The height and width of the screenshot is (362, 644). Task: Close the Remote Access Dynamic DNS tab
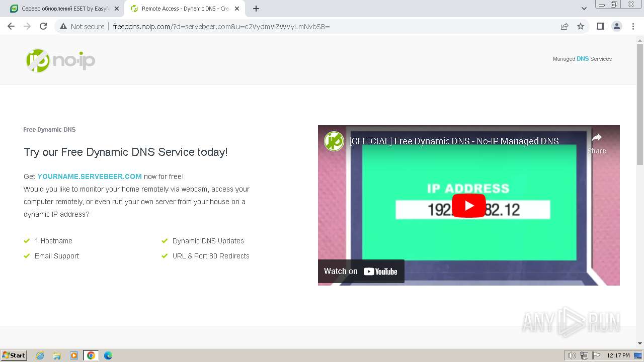[237, 9]
